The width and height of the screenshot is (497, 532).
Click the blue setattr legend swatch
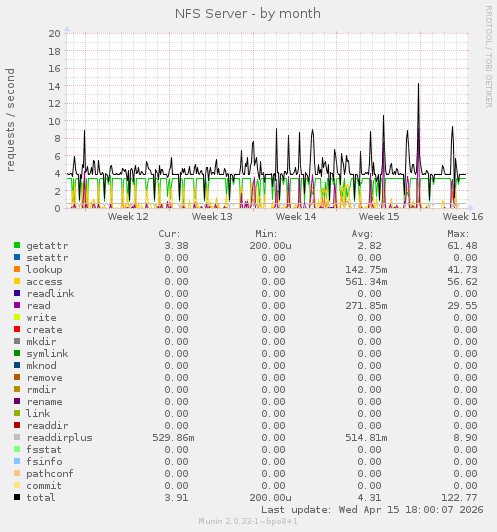pyautogui.click(x=17, y=257)
